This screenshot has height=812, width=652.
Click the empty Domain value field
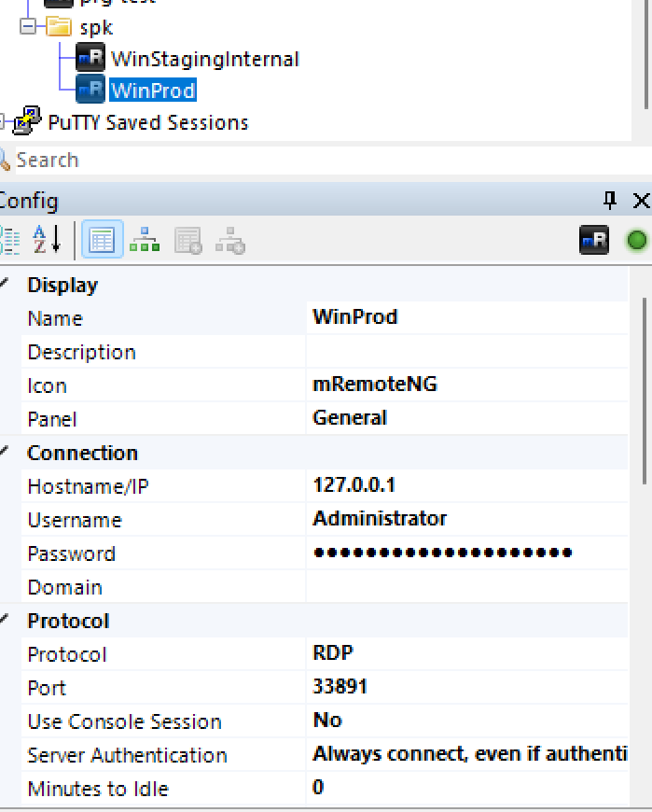467,586
